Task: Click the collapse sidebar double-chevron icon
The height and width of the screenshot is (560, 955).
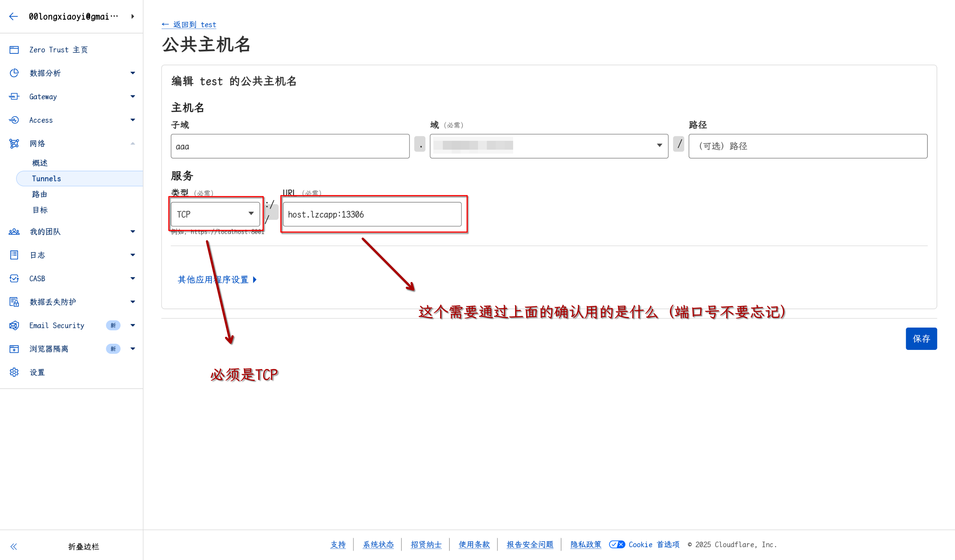Action: (x=14, y=546)
